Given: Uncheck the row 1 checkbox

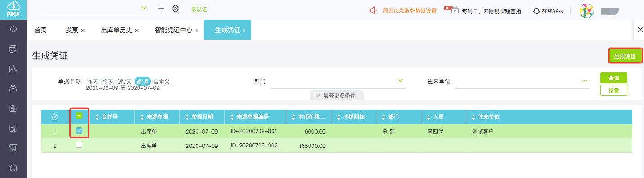Looking at the screenshot, I should (79, 130).
